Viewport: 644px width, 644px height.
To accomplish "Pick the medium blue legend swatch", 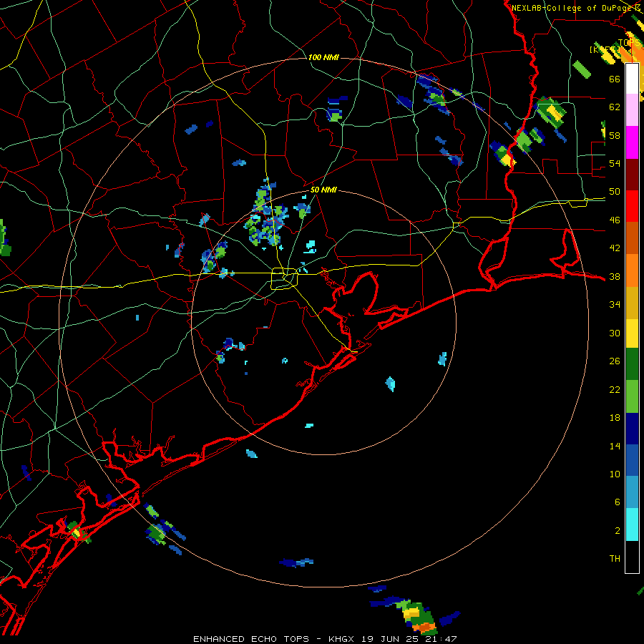I will (632, 460).
